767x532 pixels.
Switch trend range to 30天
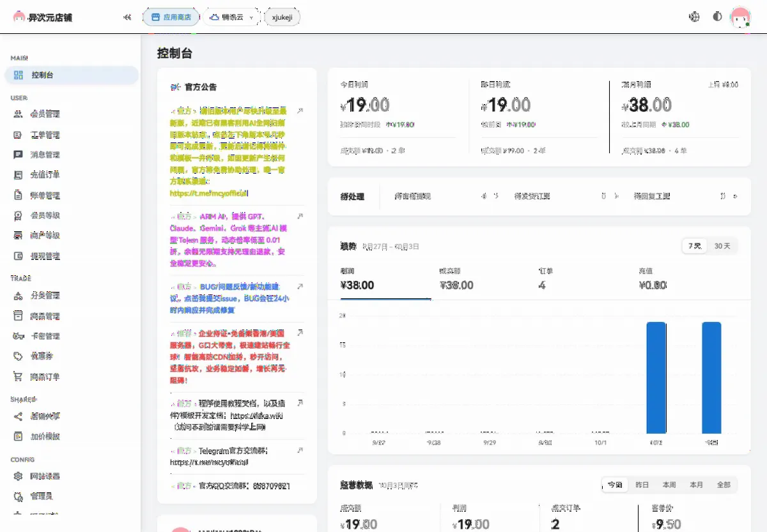(x=722, y=246)
